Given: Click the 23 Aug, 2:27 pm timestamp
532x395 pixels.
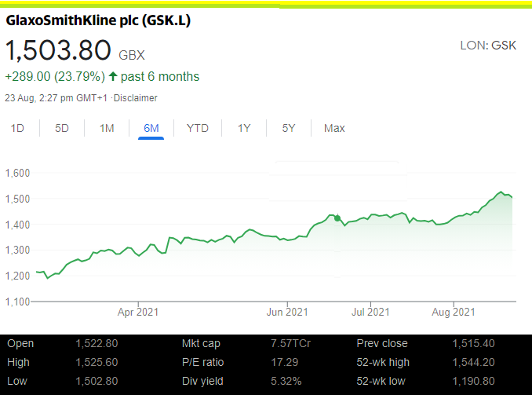Looking at the screenshot, I should pyautogui.click(x=56, y=98).
